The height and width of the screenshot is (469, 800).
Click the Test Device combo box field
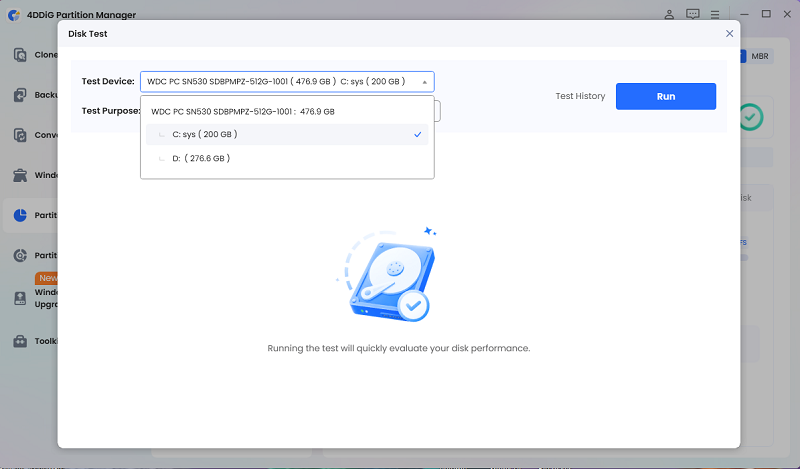pyautogui.click(x=287, y=82)
